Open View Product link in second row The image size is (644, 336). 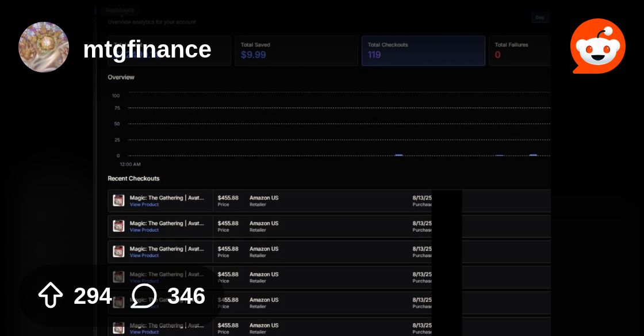[x=144, y=230]
